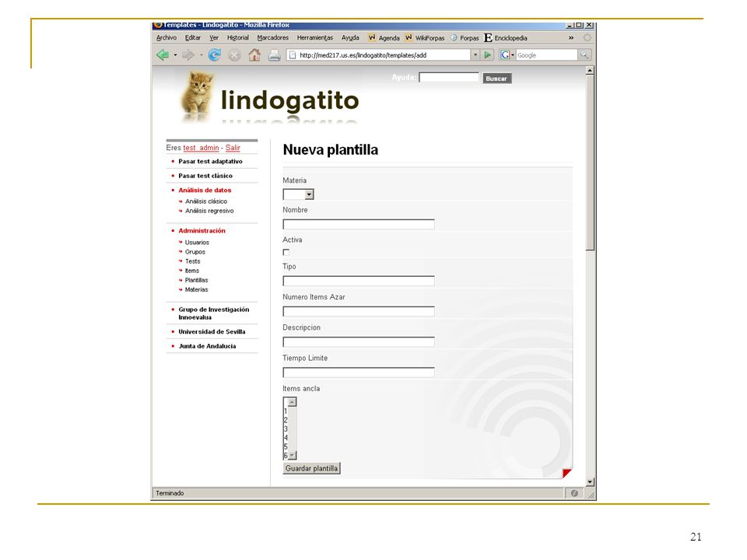Click the green Back arrow in Firefox
The width and height of the screenshot is (747, 560).
click(163, 55)
